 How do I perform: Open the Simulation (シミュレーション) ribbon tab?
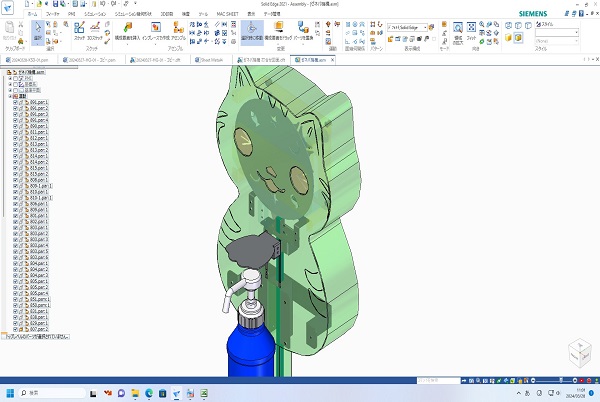click(95, 14)
